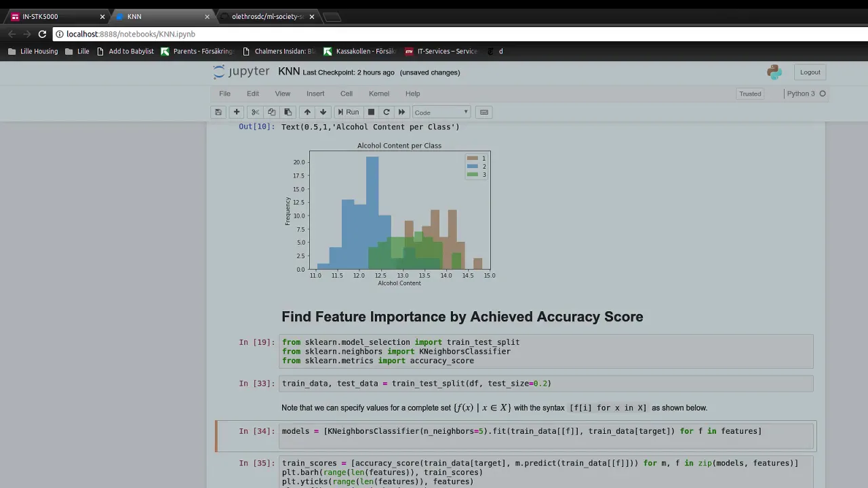Open a new browser tab
This screenshot has width=868, height=488.
point(332,17)
